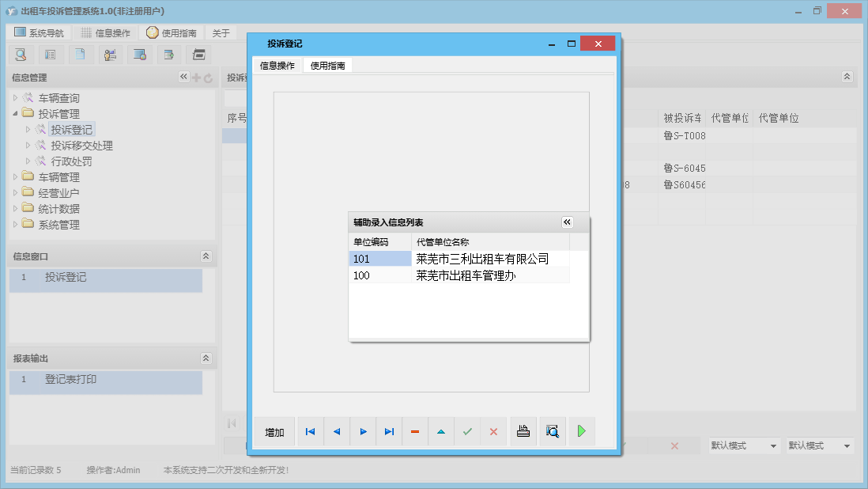
Task: Jump to the last record arrow
Action: [x=389, y=432]
